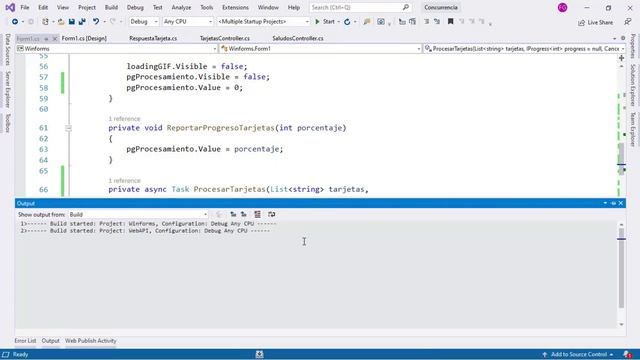Image resolution: width=640 pixels, height=360 pixels.
Task: Open the Debug menu
Action: (135, 7)
